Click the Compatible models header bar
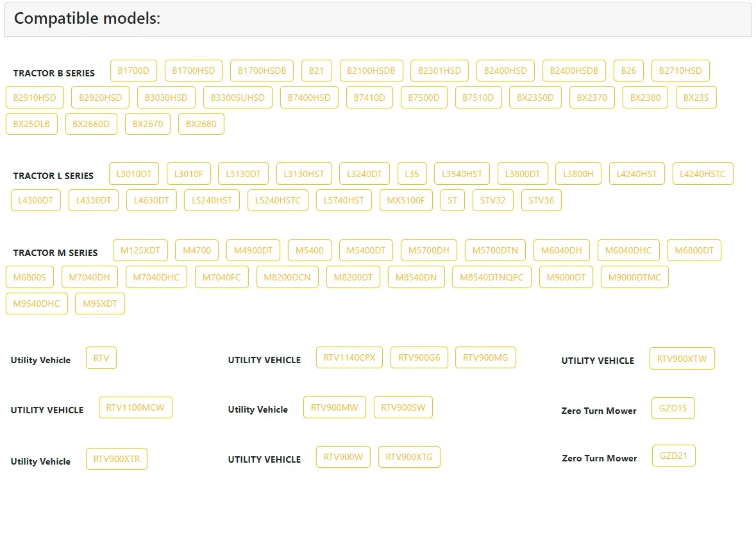Screen dimensions: 756x548 [378, 19]
